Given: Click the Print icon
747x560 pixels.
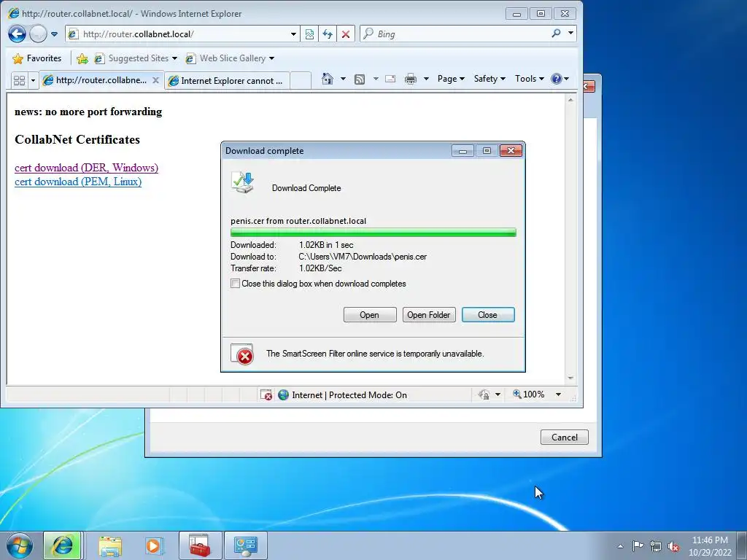Looking at the screenshot, I should tap(410, 79).
